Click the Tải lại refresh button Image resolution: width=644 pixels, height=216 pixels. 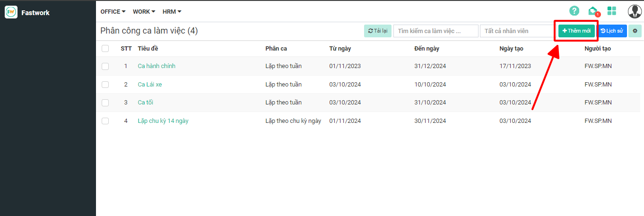point(377,31)
